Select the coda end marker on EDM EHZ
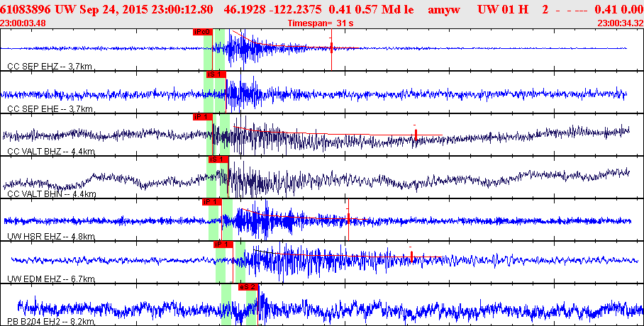 click(x=411, y=255)
